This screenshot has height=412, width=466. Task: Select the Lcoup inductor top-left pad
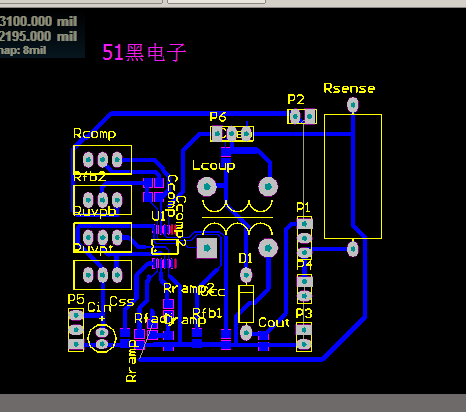pos(207,187)
